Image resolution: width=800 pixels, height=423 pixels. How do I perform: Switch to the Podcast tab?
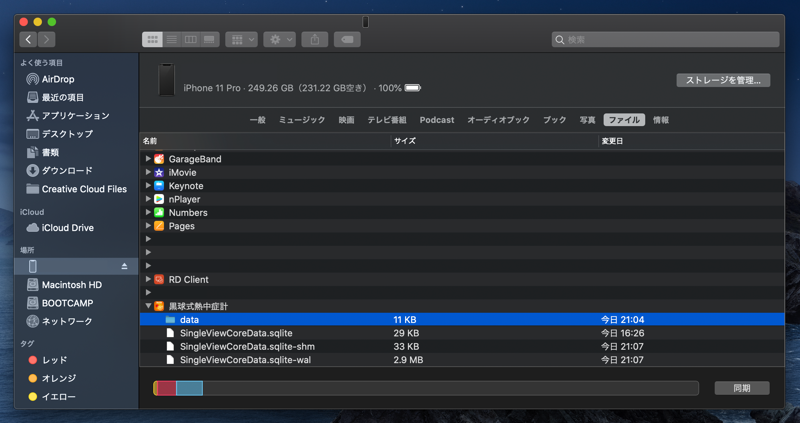(x=437, y=120)
